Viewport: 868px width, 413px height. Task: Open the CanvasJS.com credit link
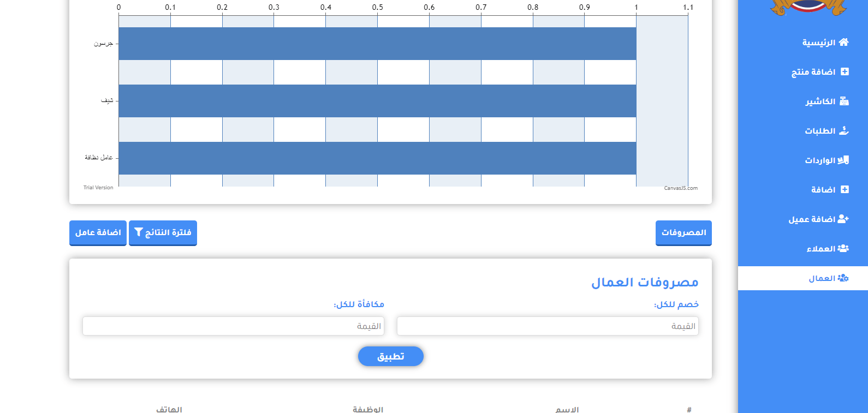coord(681,188)
